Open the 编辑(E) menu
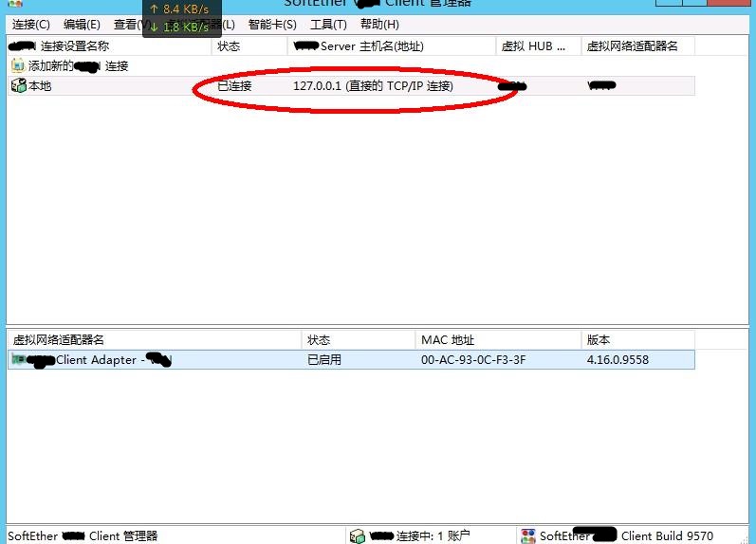 pyautogui.click(x=82, y=25)
